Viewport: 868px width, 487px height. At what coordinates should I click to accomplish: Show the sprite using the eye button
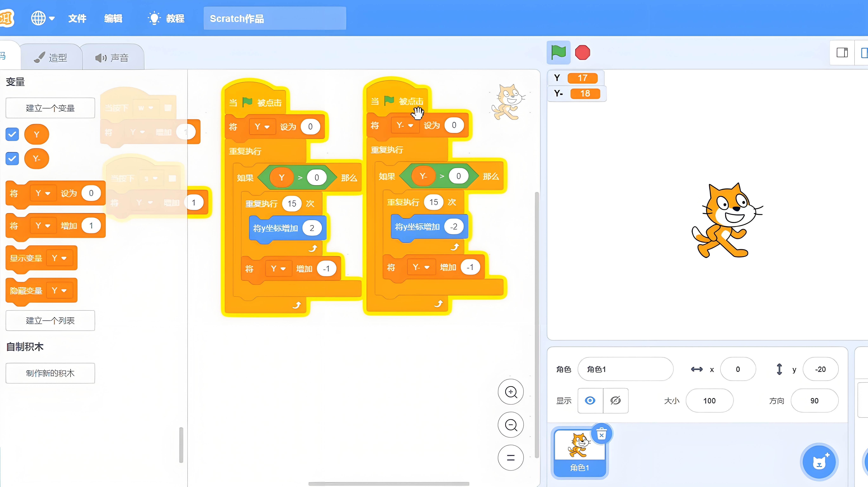[590, 401]
